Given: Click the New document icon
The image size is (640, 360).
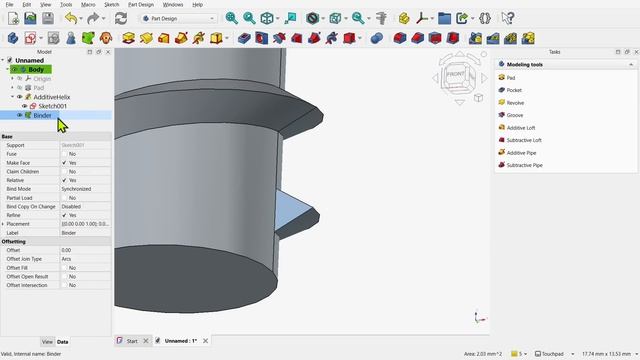Looking at the screenshot, I should pyautogui.click(x=13, y=18).
